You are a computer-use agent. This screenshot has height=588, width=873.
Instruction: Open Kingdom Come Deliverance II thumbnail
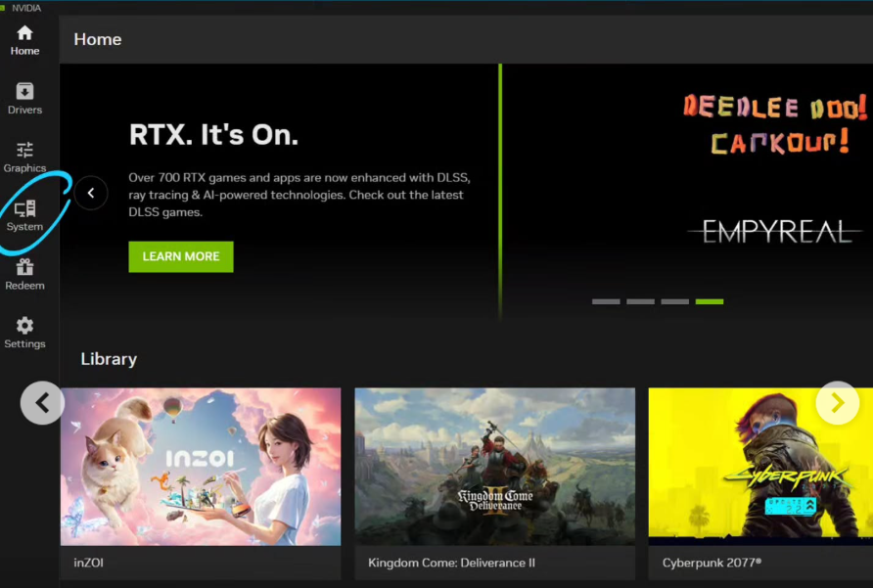(494, 467)
